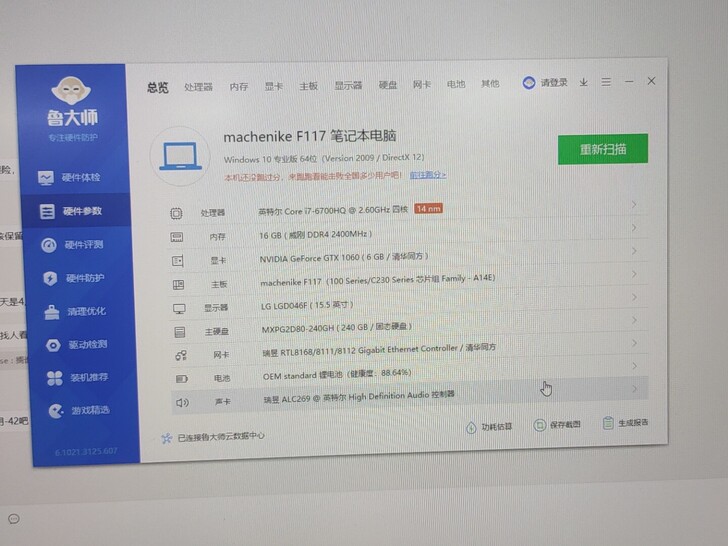Click chat bubble icon in background window
728x546 pixels.
[x=14, y=519]
